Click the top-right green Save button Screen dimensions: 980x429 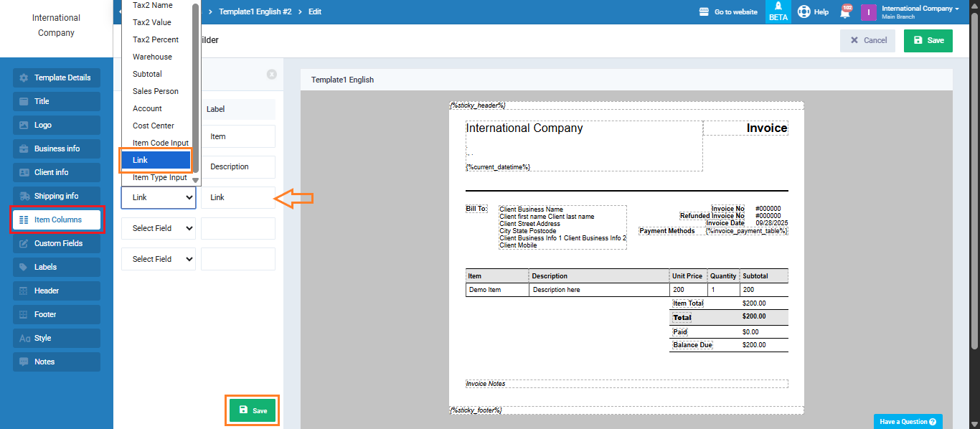point(928,40)
